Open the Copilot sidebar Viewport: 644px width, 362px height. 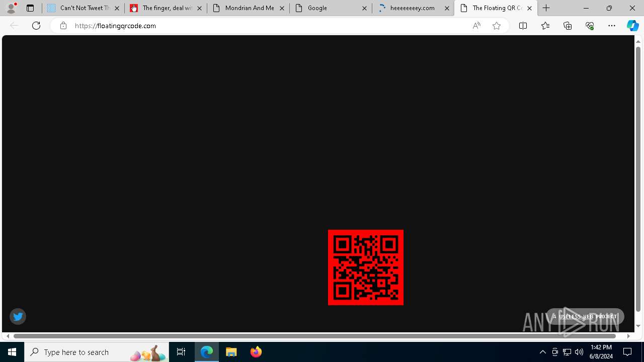tap(632, 26)
